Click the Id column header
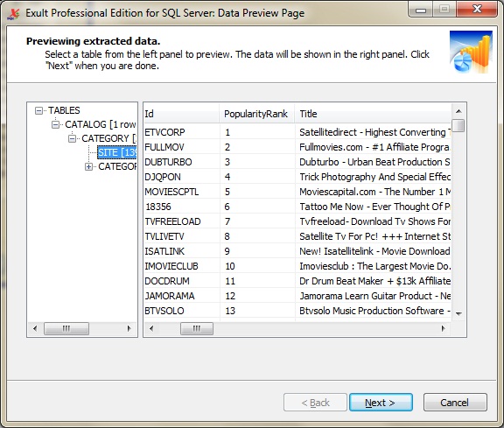 point(182,114)
